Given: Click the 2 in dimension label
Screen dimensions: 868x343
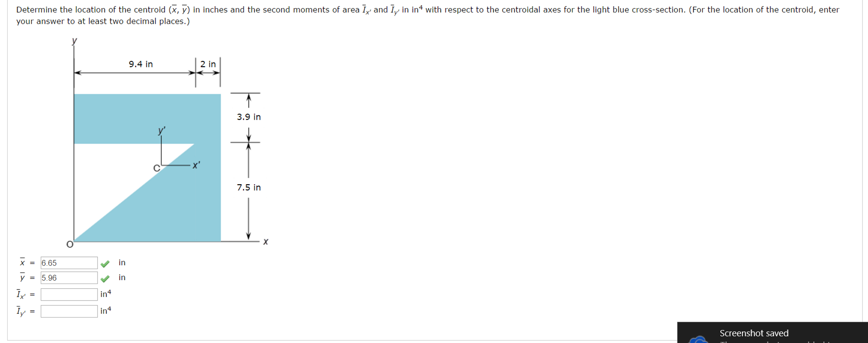Looking at the screenshot, I should pos(207,64).
